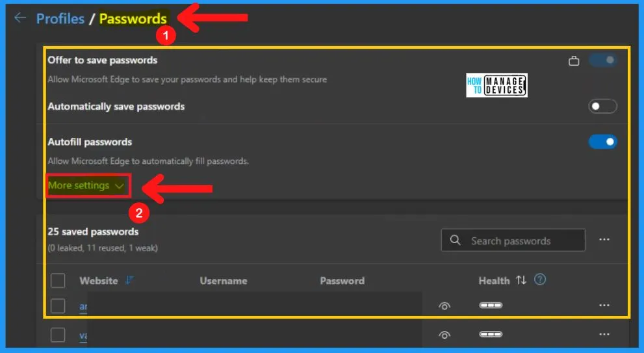Click the magnifier icon in password search
This screenshot has height=353, width=644.
455,240
